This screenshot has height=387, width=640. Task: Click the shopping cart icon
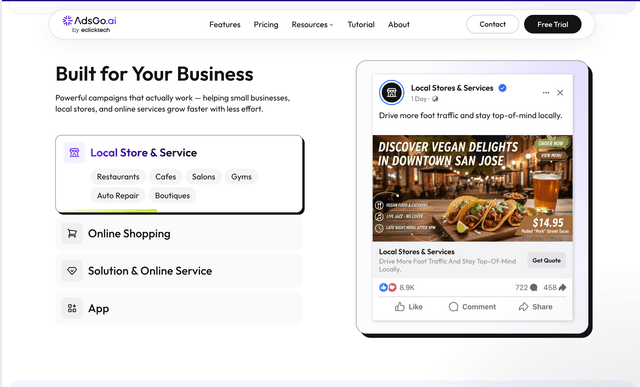72,234
